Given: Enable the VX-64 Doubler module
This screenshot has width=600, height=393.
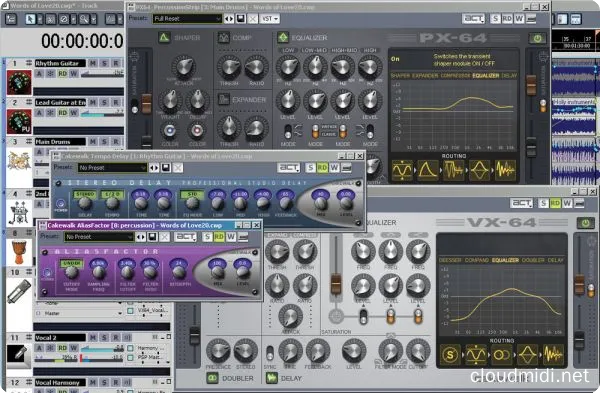Looking at the screenshot, I should point(212,378).
